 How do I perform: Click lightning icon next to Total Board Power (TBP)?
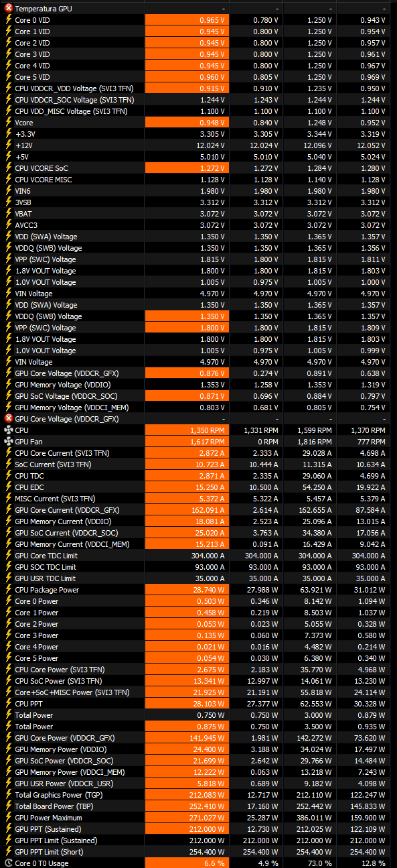pos(9,806)
